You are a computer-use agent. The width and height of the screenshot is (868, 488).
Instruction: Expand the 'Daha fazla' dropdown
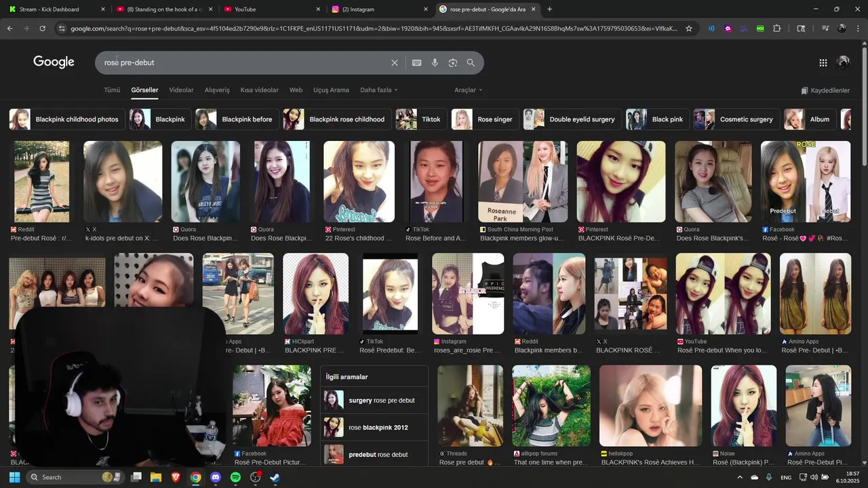[379, 90]
